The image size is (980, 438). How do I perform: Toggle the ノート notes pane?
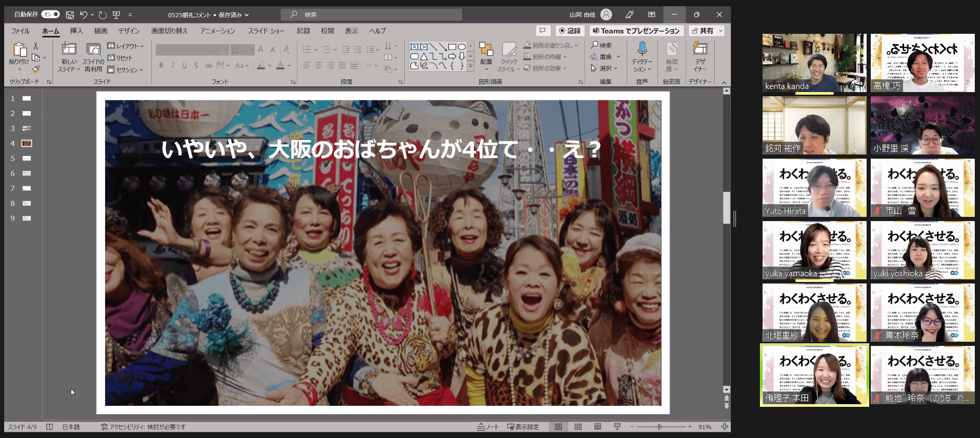tap(488, 427)
